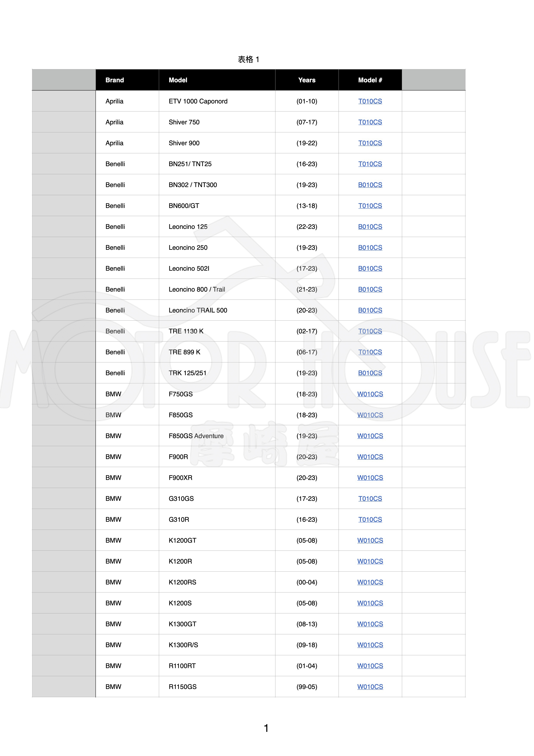Follow the W010CS link for R1150GS

click(370, 687)
